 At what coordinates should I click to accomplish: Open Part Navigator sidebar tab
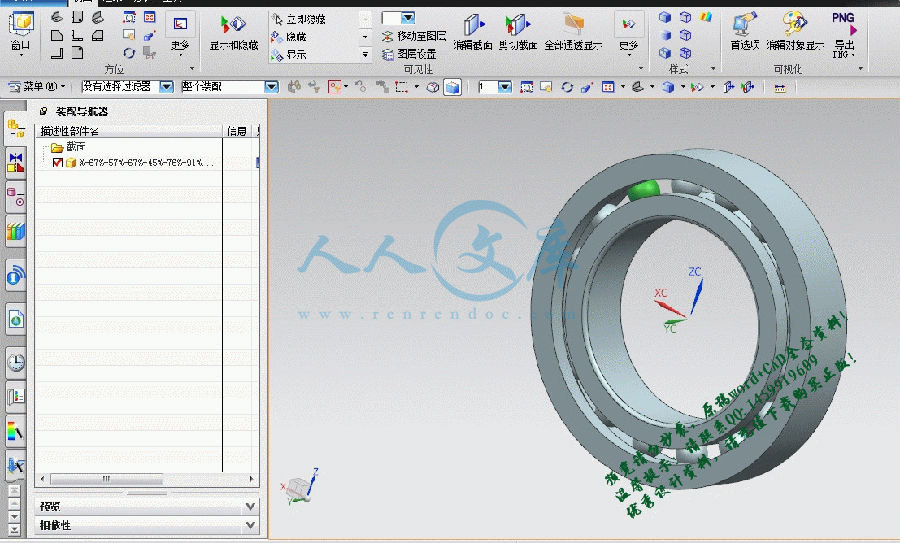coord(15,197)
